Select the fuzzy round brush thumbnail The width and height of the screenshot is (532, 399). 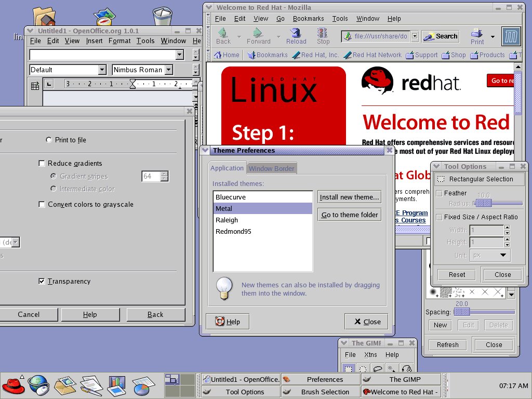(433, 292)
